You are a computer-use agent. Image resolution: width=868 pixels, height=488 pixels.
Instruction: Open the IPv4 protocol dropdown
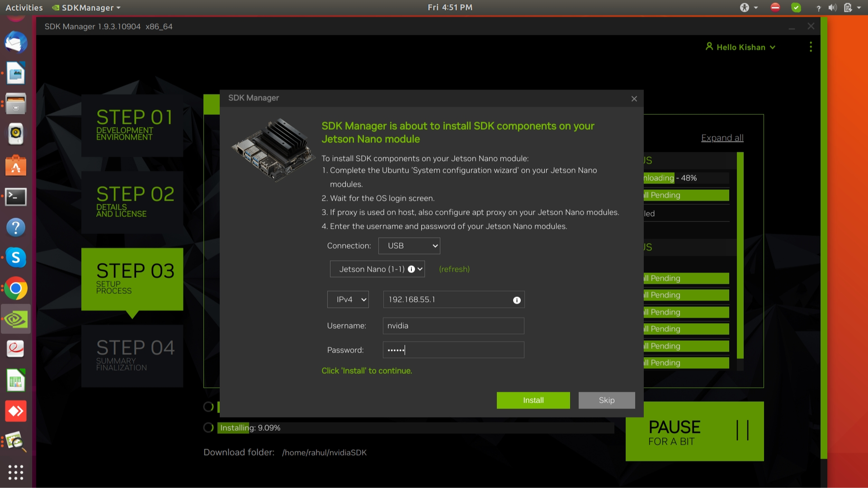[x=348, y=300]
